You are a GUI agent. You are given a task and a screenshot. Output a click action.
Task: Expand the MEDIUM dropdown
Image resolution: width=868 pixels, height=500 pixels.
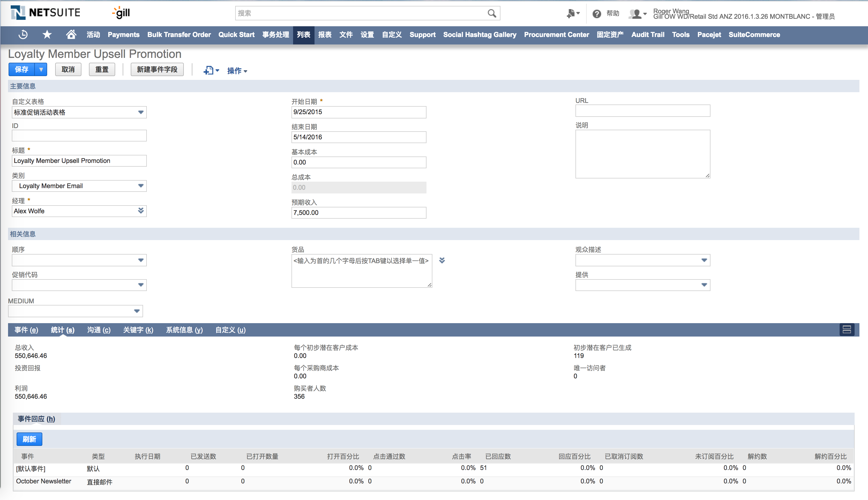(x=137, y=311)
